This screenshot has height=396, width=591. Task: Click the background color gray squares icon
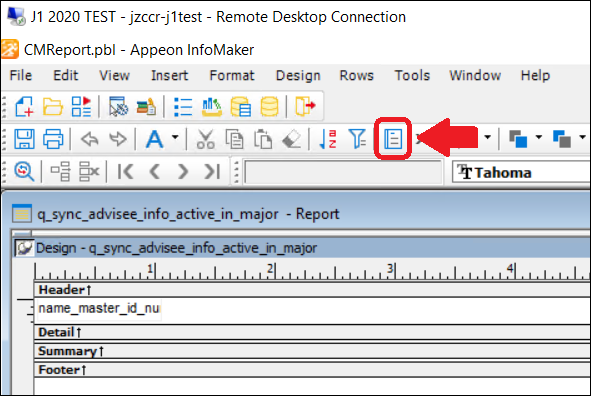tap(562, 139)
